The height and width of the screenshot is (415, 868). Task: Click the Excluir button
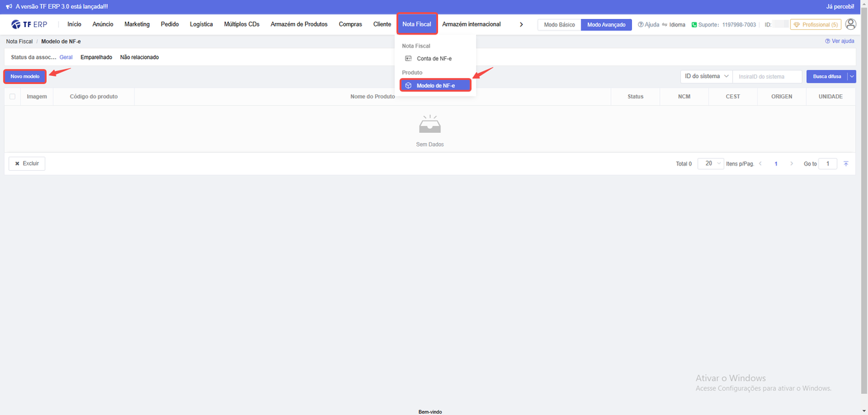point(27,163)
